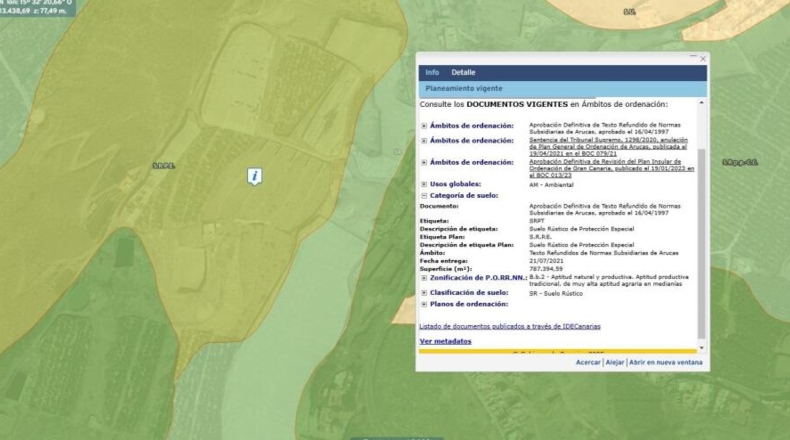
Task: Click the Acercar zoom-in link
Action: click(588, 362)
